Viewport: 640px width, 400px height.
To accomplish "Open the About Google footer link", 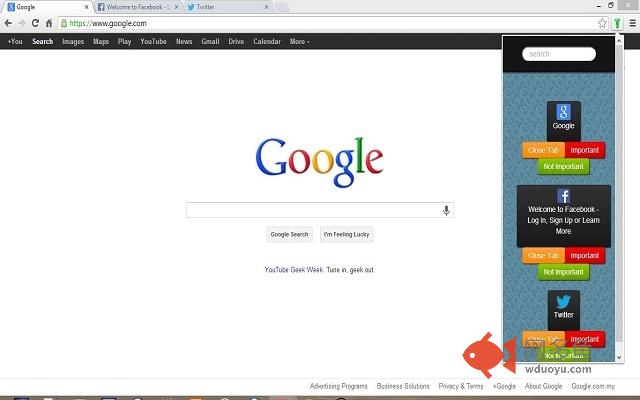I will click(x=543, y=386).
